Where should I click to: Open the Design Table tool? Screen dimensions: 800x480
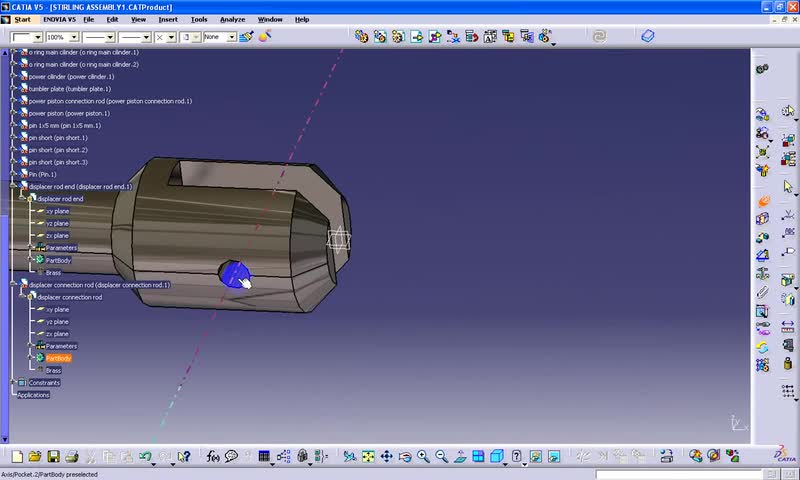[x=264, y=456]
